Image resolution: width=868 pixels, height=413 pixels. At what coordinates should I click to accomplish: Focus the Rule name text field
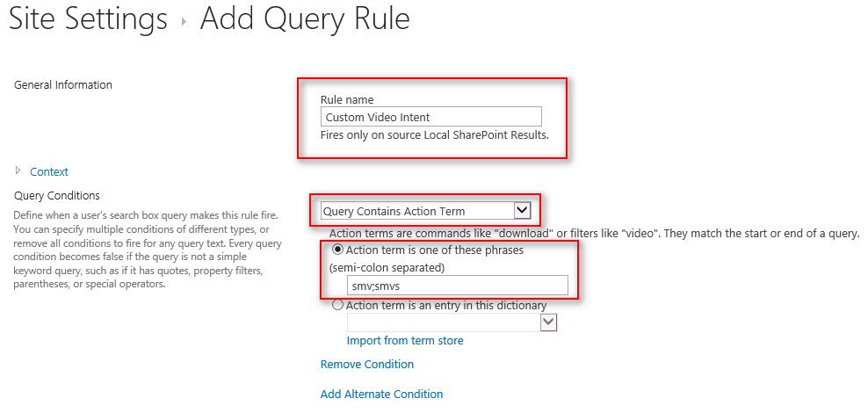(x=430, y=117)
